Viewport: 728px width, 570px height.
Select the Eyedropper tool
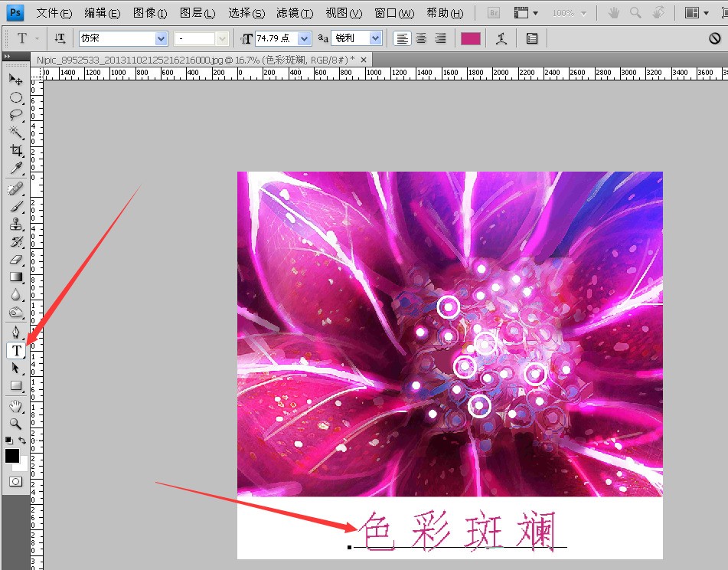tap(16, 168)
